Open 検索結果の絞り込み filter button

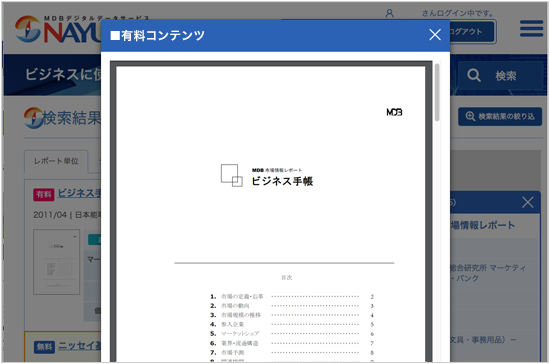pos(500,116)
